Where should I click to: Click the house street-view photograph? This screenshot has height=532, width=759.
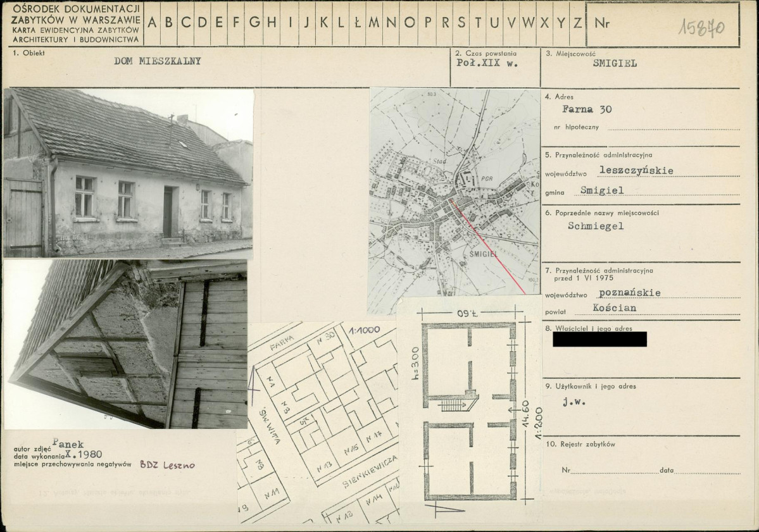[129, 173]
